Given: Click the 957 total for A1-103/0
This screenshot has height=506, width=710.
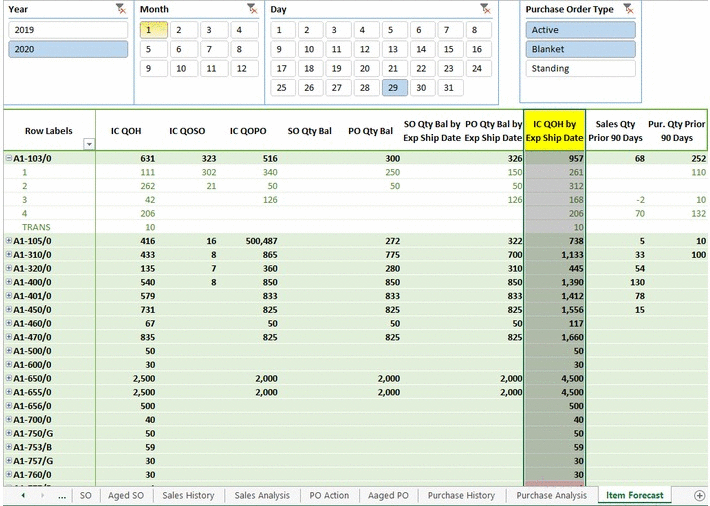Looking at the screenshot, I should [554, 158].
